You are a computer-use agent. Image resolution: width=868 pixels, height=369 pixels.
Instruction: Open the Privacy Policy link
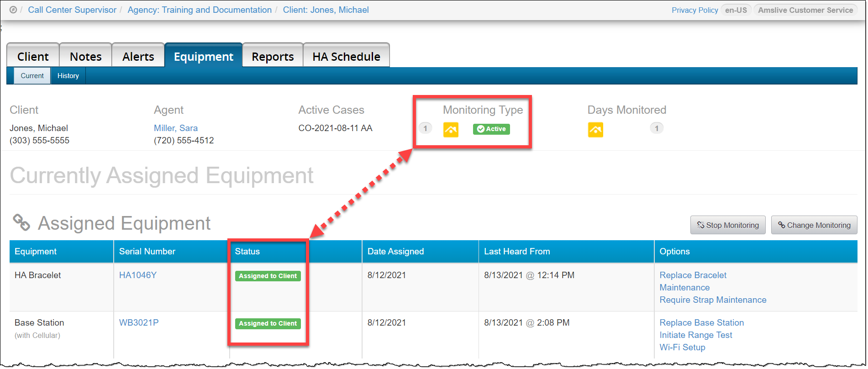(694, 10)
